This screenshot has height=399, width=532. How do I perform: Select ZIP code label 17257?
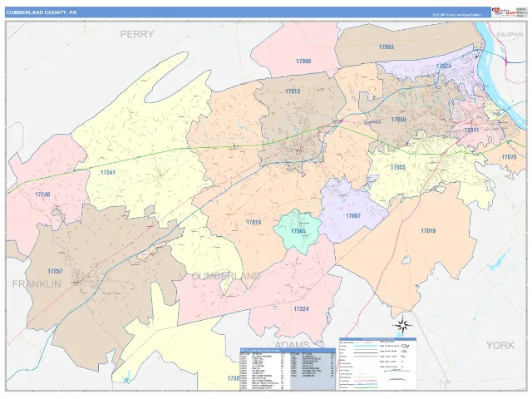point(55,271)
